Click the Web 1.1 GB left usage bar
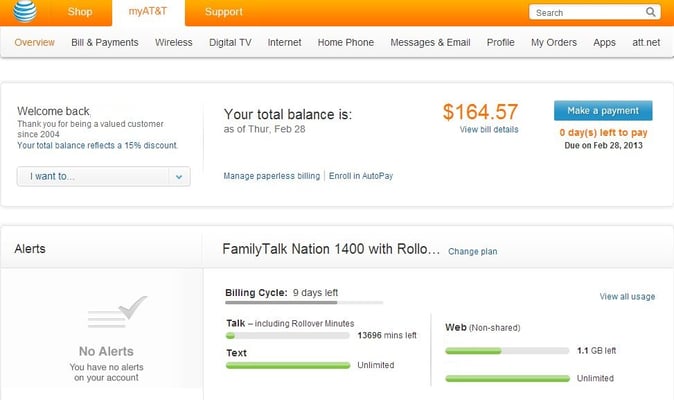 click(x=507, y=351)
